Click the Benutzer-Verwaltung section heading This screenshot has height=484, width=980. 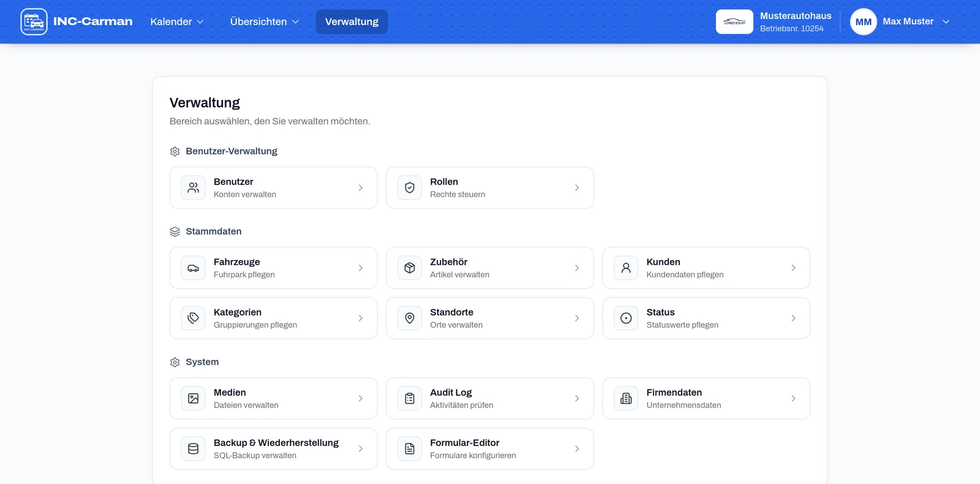click(x=232, y=151)
